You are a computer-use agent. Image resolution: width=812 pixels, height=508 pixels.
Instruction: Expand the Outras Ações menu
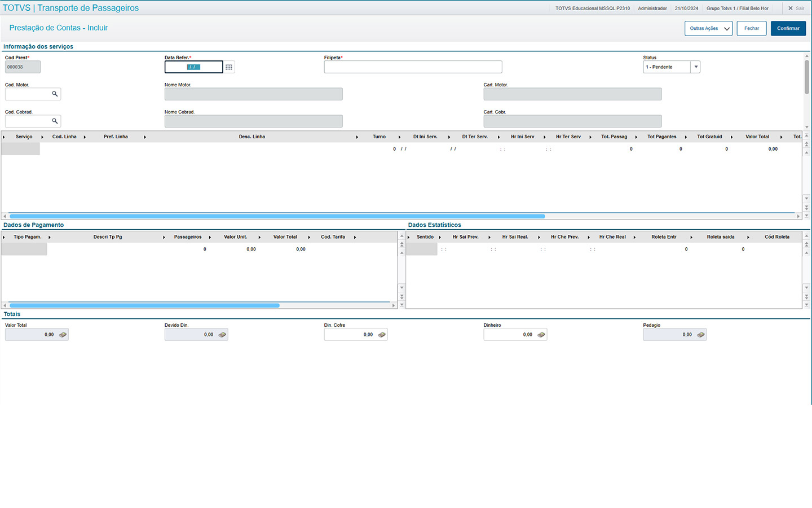click(x=708, y=28)
